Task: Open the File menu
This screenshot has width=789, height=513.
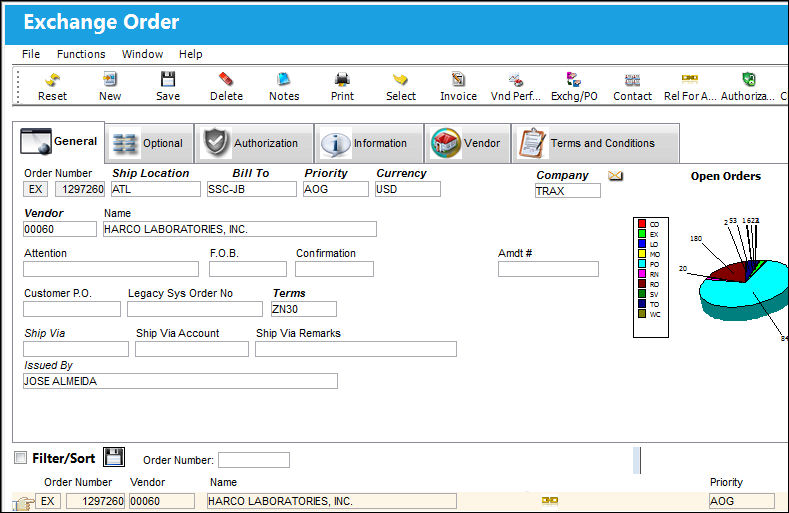Action: (x=31, y=54)
